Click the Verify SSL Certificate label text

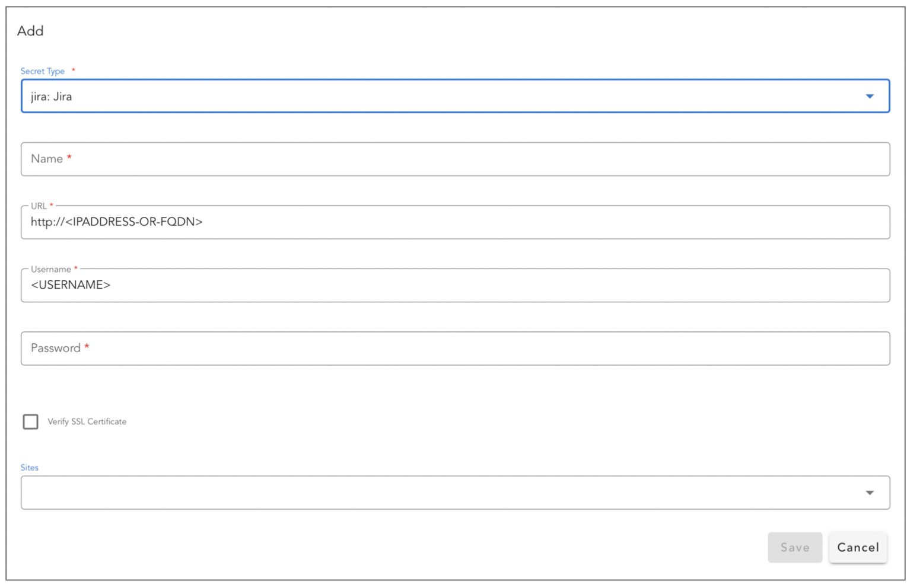pos(87,421)
